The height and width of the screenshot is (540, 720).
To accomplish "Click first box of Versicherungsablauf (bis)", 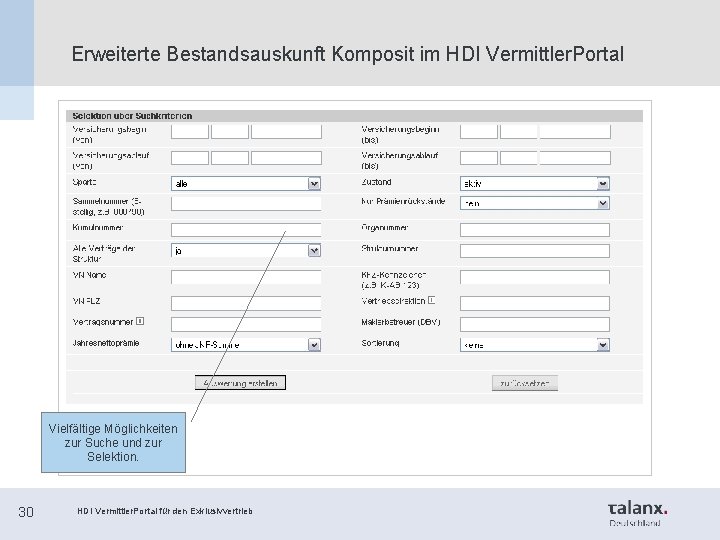I will tap(479, 158).
